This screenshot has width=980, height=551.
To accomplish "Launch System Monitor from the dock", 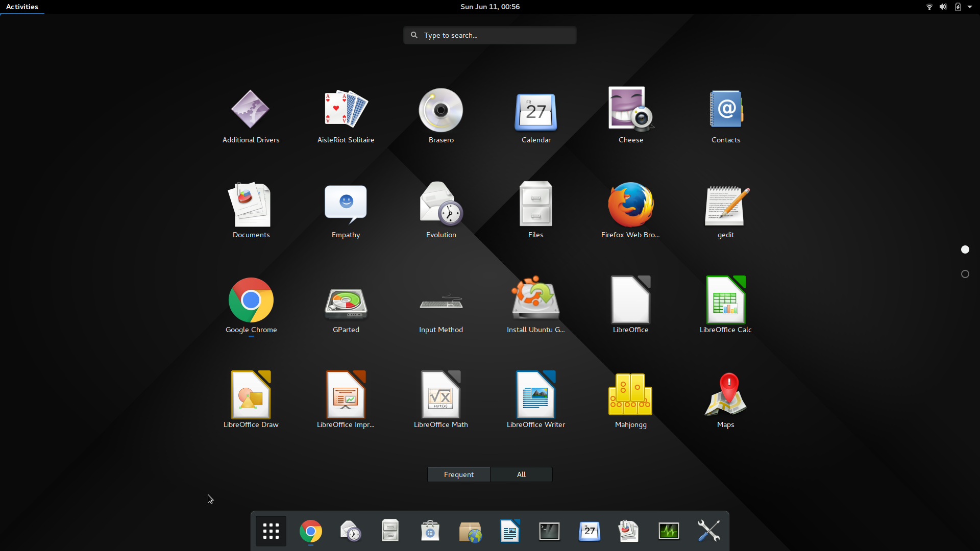I will pos(669,531).
